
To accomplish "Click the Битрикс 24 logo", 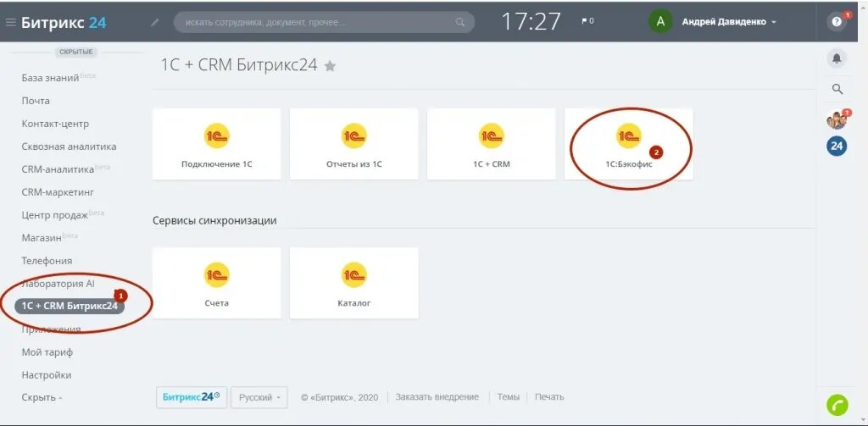I will (64, 23).
